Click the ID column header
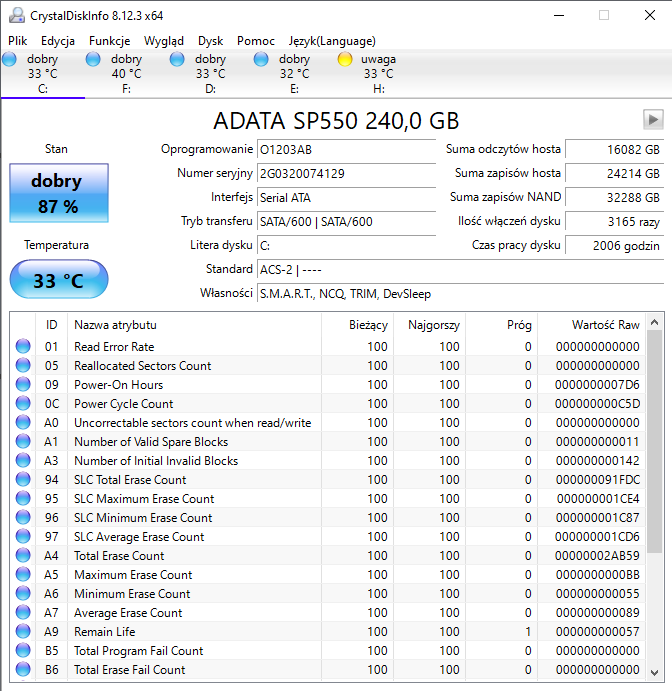Image resolution: width=672 pixels, height=691 pixels. [x=51, y=325]
